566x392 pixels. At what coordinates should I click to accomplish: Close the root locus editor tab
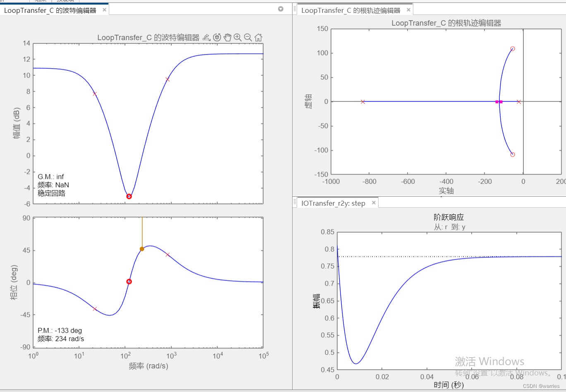tap(408, 10)
